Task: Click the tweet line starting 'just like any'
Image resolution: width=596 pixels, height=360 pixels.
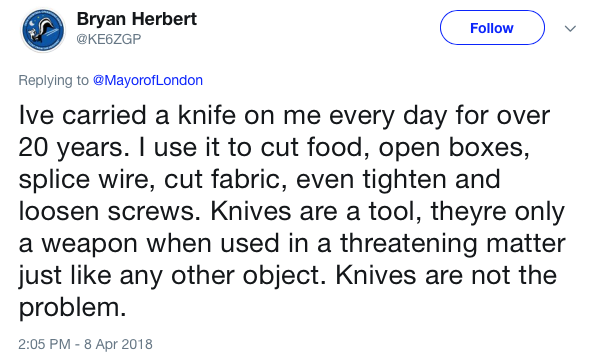Action: pos(288,275)
